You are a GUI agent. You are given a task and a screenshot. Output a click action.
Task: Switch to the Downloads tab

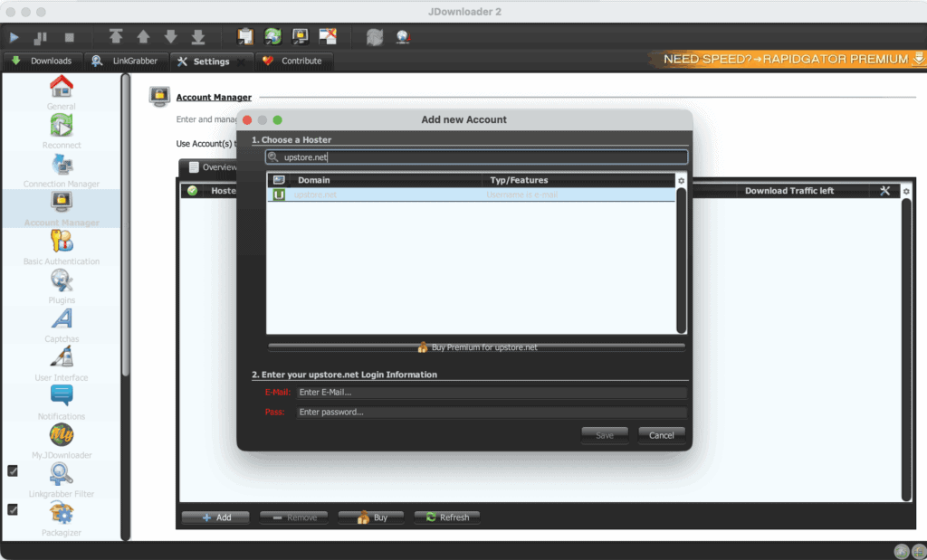click(42, 61)
